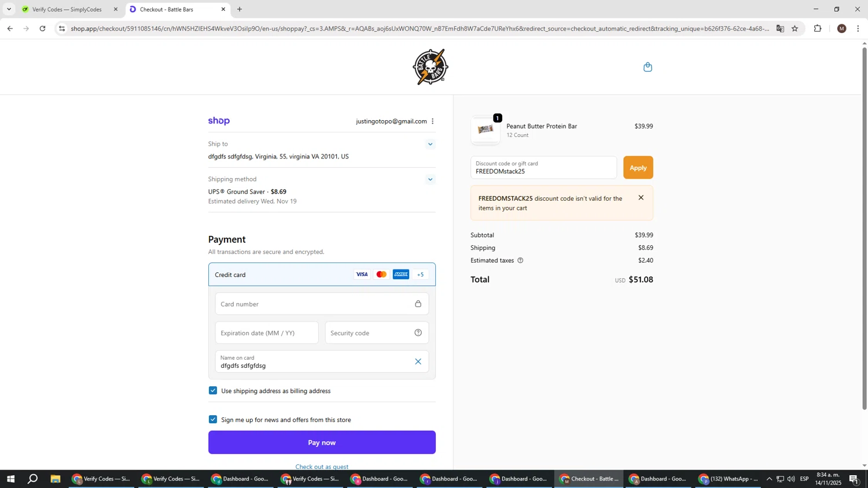Open the shopping bag cart icon

(648, 67)
